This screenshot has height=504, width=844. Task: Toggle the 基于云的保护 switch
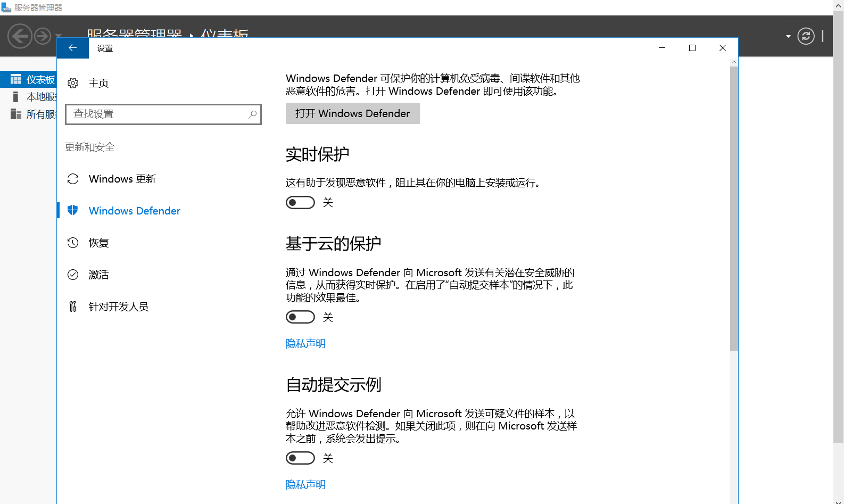coord(300,317)
